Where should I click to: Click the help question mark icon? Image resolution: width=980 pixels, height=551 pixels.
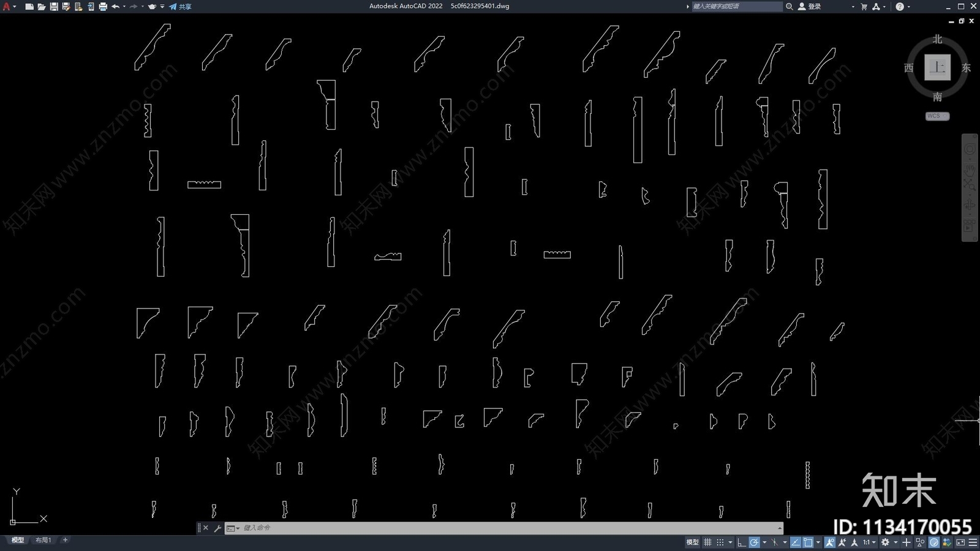coord(899,7)
